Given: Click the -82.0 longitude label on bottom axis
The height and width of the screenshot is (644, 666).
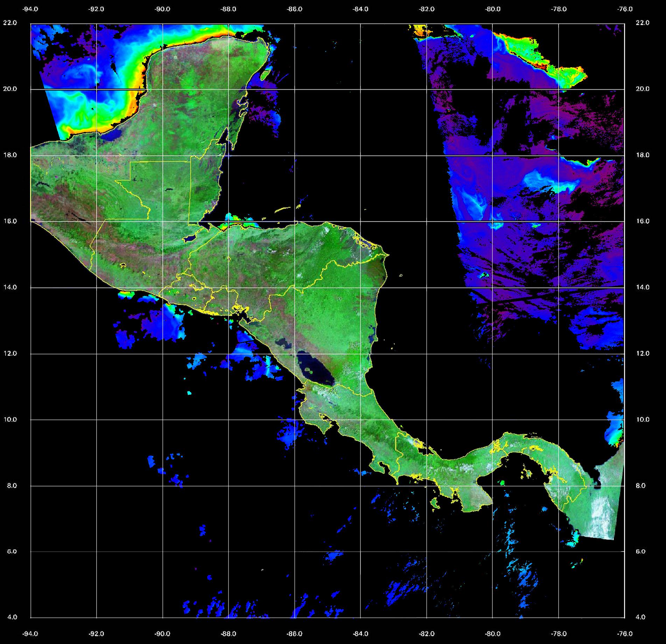Looking at the screenshot, I should 427,633.
